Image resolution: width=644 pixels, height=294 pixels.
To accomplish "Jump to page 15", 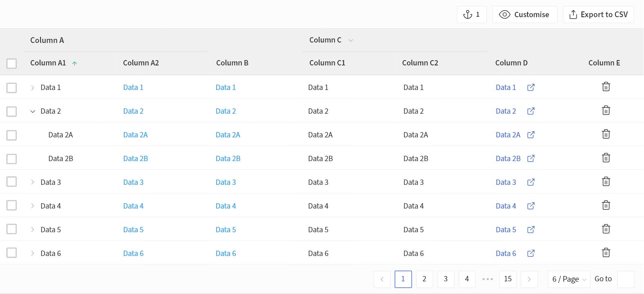I will tap(508, 279).
